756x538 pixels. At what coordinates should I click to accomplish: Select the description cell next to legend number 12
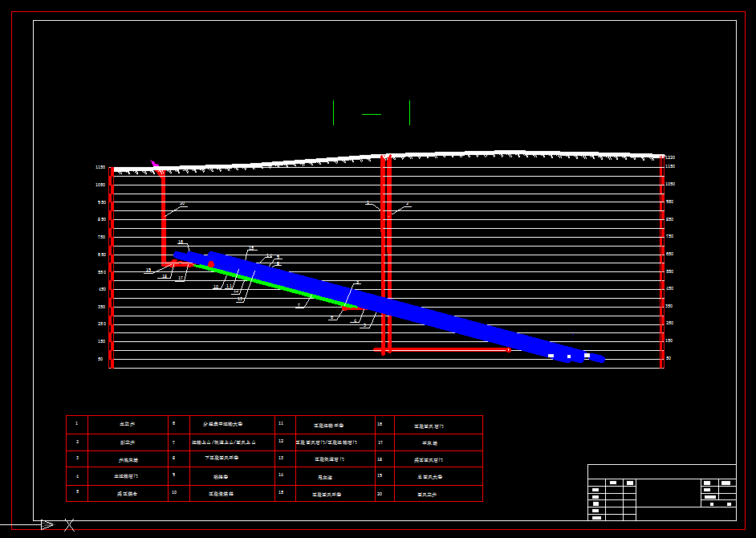pos(335,442)
